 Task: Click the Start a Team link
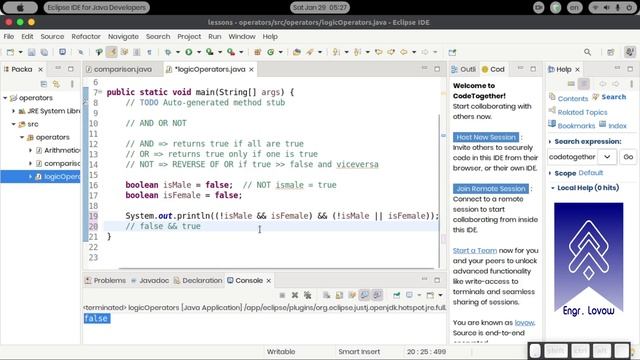pyautogui.click(x=475, y=251)
